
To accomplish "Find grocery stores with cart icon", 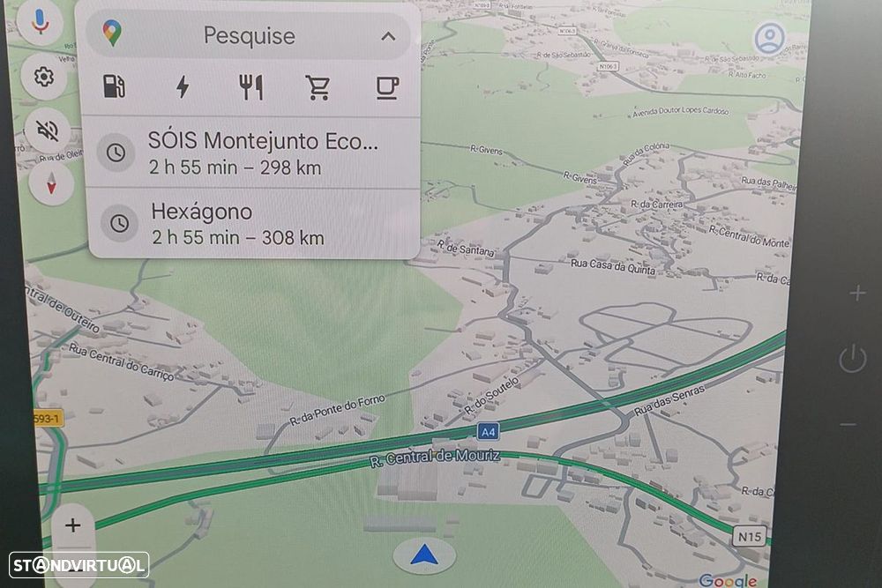I will click(x=318, y=87).
